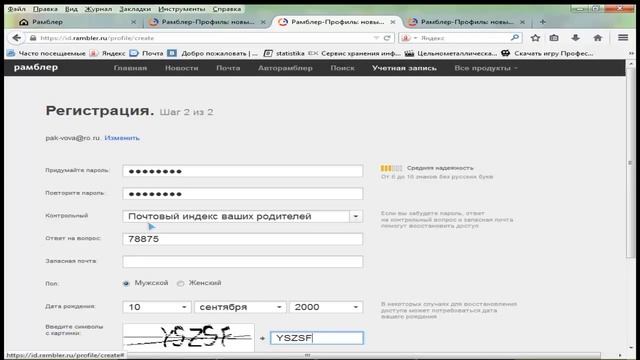Open the Контрольный вопрос dropdown
Viewport: 640px width, 360px height.
242,216
